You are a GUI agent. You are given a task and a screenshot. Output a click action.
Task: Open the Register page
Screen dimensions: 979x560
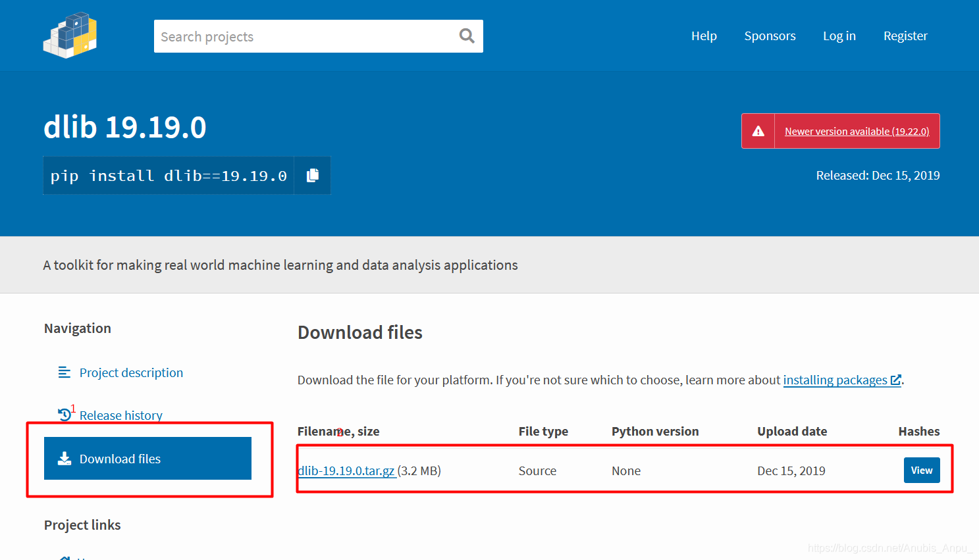[x=905, y=36]
